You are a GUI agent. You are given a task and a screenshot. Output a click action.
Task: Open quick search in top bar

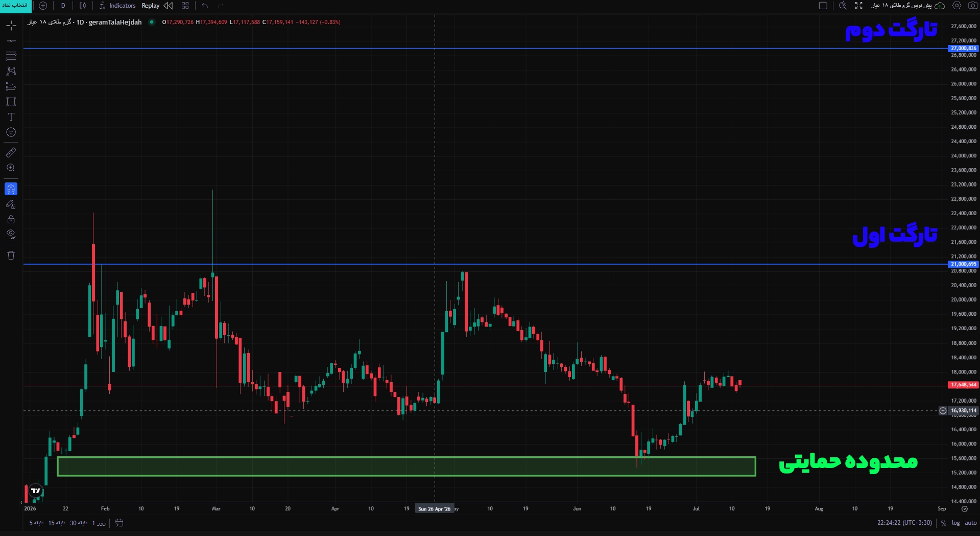click(843, 6)
